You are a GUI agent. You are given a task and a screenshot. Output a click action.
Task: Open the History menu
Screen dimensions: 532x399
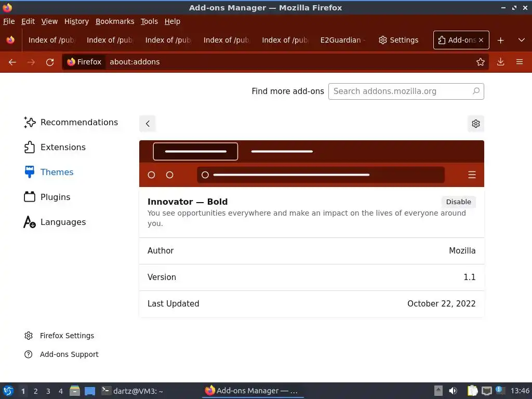pos(76,21)
